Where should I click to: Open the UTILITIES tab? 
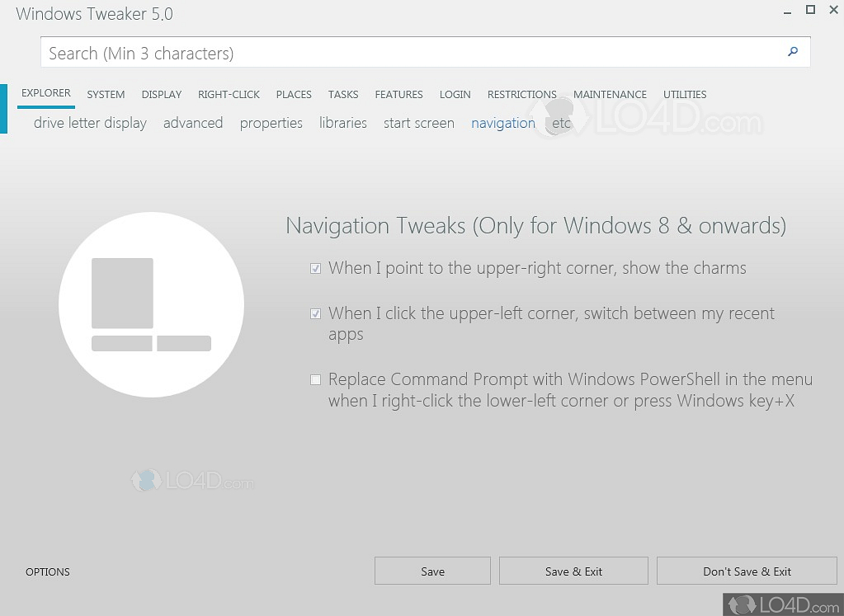tap(684, 94)
